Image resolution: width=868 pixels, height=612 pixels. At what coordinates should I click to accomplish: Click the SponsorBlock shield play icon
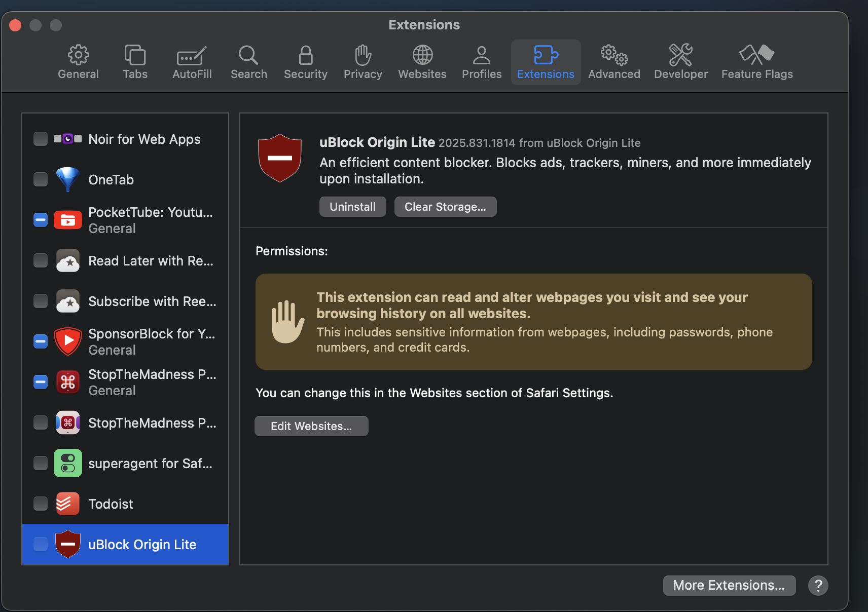coord(68,341)
